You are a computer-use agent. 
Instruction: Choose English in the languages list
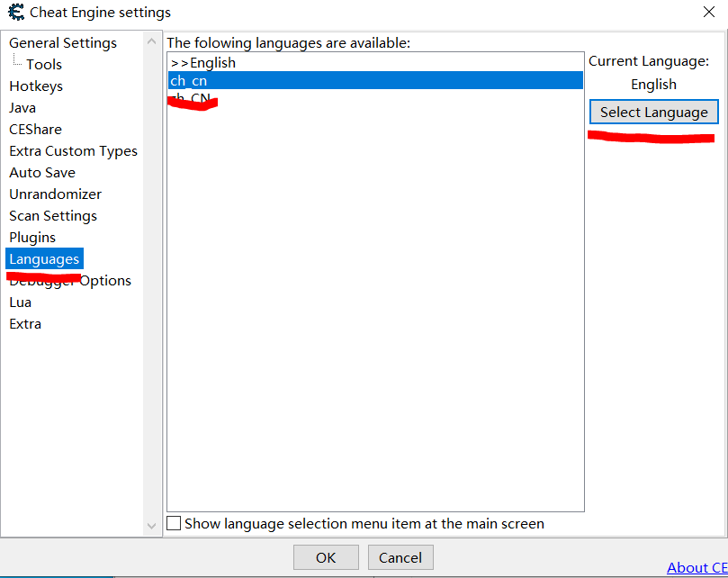pos(203,63)
